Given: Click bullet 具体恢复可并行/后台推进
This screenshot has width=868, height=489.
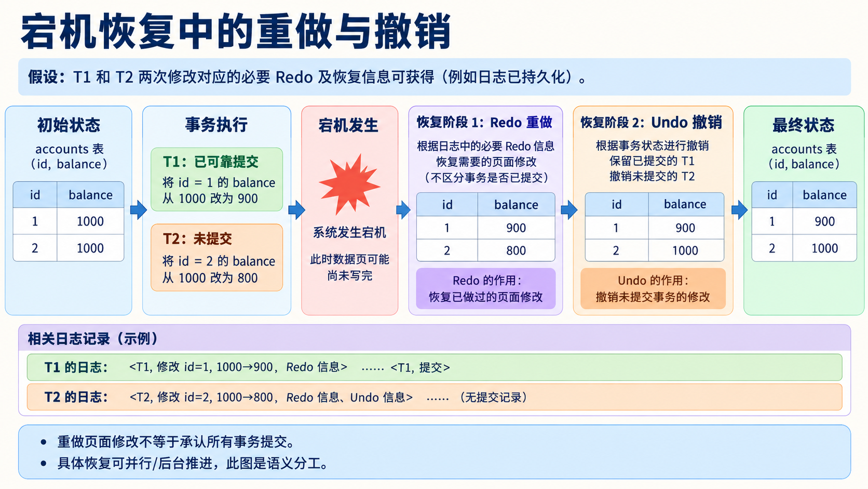Looking at the screenshot, I should pyautogui.click(x=193, y=463).
